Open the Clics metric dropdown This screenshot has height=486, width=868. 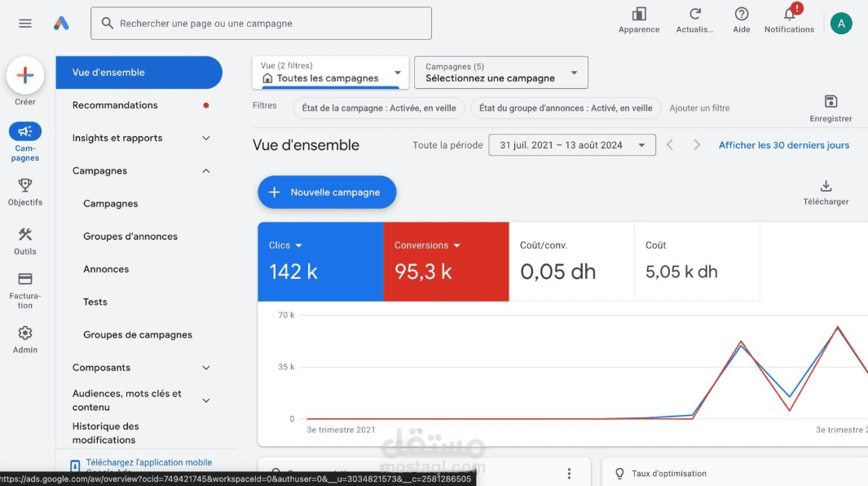(285, 245)
